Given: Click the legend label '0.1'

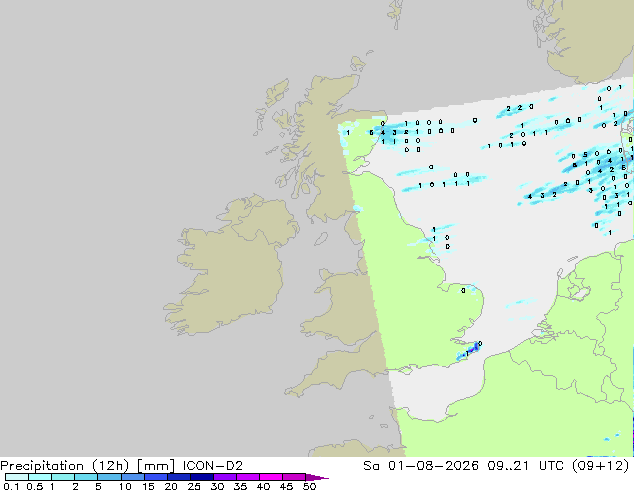Looking at the screenshot, I should (x=11, y=486).
